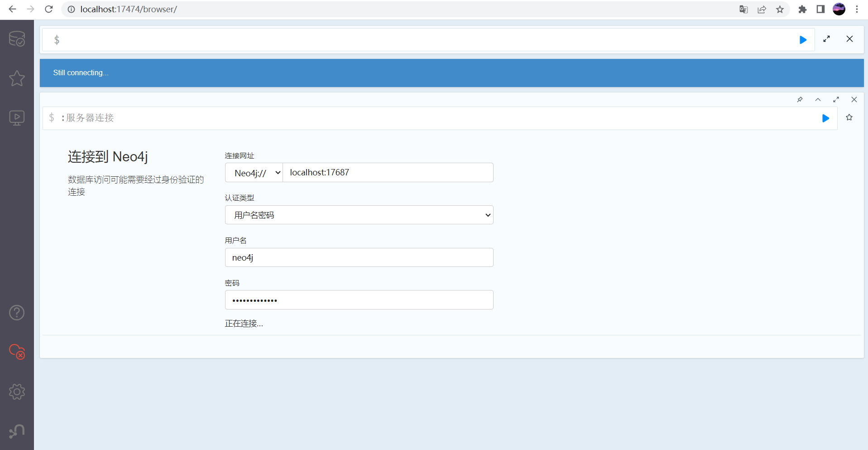Open the project files play-screen icon
This screenshot has height=450, width=868.
click(17, 118)
